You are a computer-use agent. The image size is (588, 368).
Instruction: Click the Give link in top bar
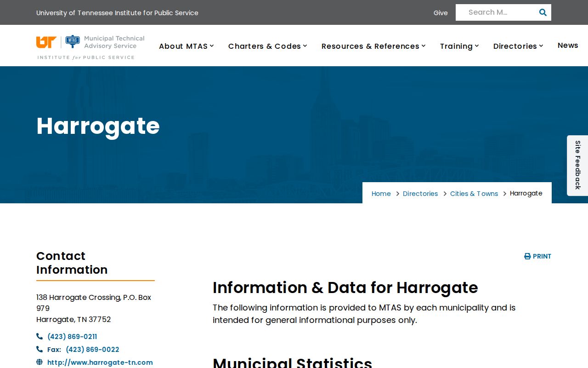click(441, 13)
